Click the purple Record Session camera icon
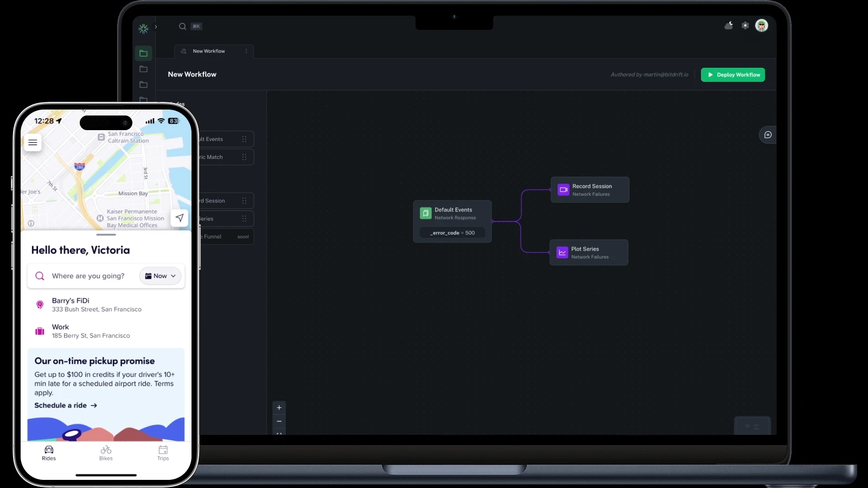The height and width of the screenshot is (488, 868). pos(564,190)
